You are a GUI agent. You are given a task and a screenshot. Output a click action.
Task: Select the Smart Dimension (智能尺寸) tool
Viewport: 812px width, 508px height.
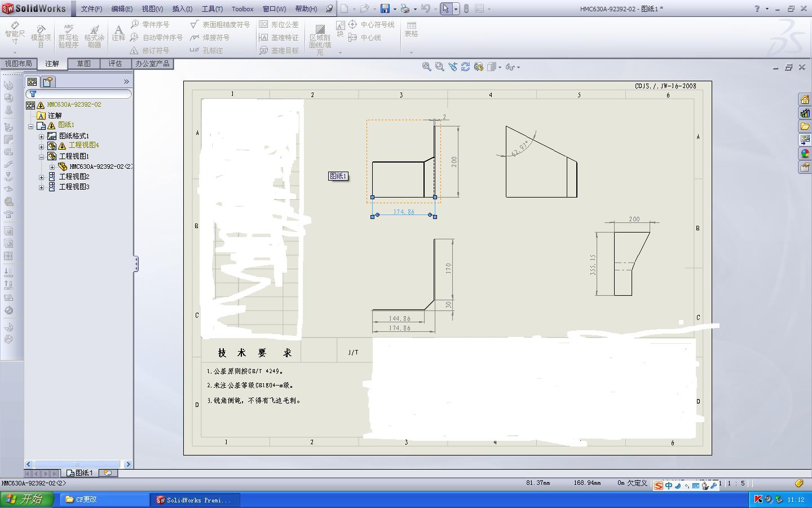15,33
